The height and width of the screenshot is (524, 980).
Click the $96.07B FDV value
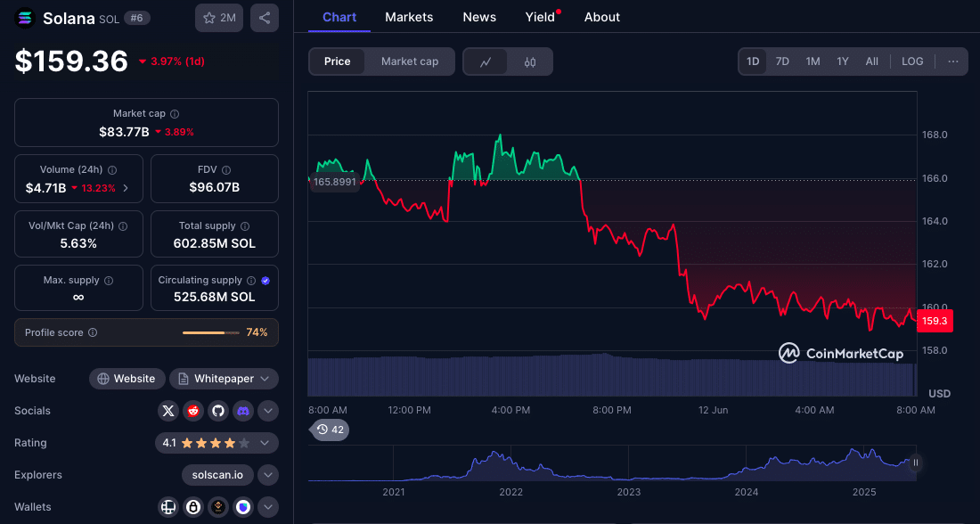click(215, 188)
